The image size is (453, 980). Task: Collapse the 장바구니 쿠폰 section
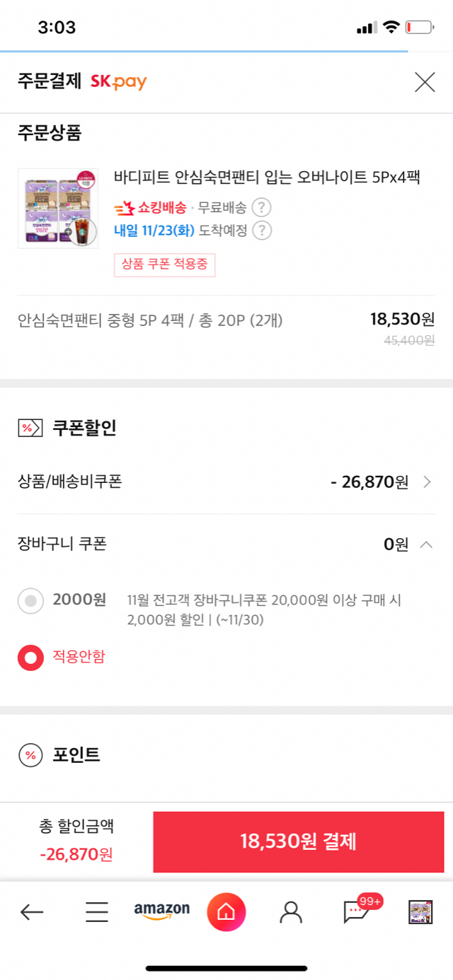(426, 544)
